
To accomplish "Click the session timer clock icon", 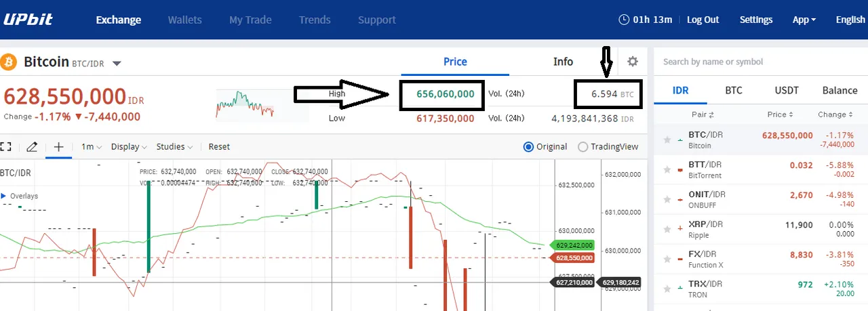I will click(x=624, y=20).
